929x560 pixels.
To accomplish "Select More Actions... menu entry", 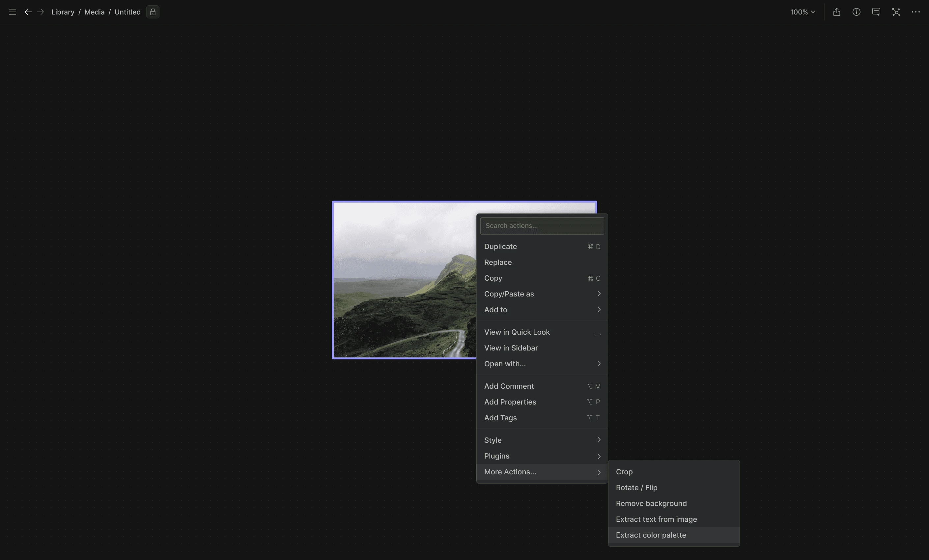I will coord(542,472).
